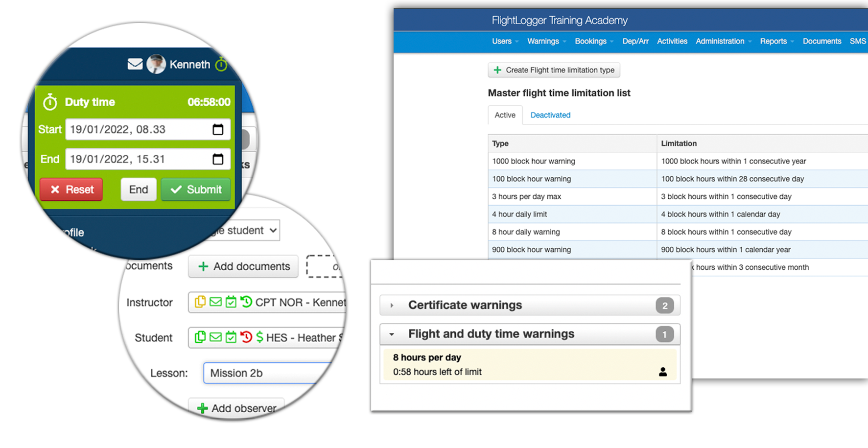868x448 pixels.
Task: Switch to the Deactivated tab
Action: pyautogui.click(x=550, y=115)
